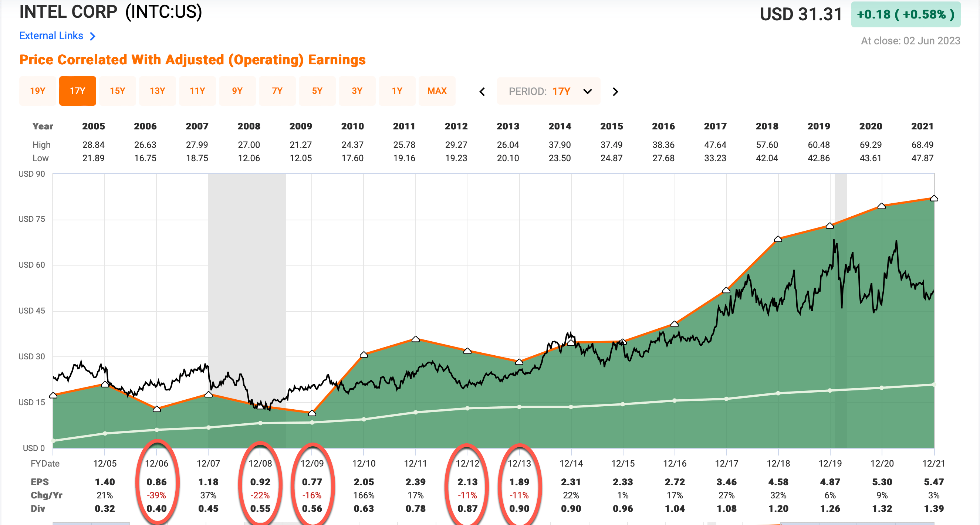Viewport: 980px width, 525px height.
Task: Click the 166% change for 12/10
Action: point(364,495)
